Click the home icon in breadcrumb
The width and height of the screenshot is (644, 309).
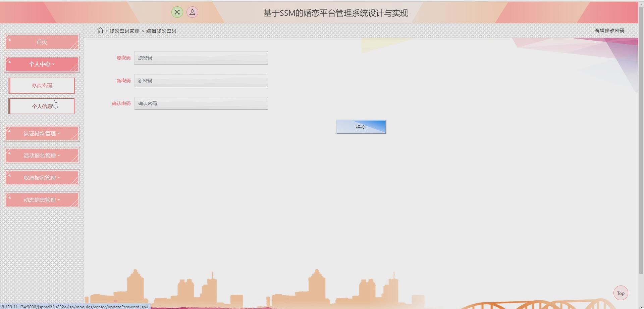click(x=100, y=31)
